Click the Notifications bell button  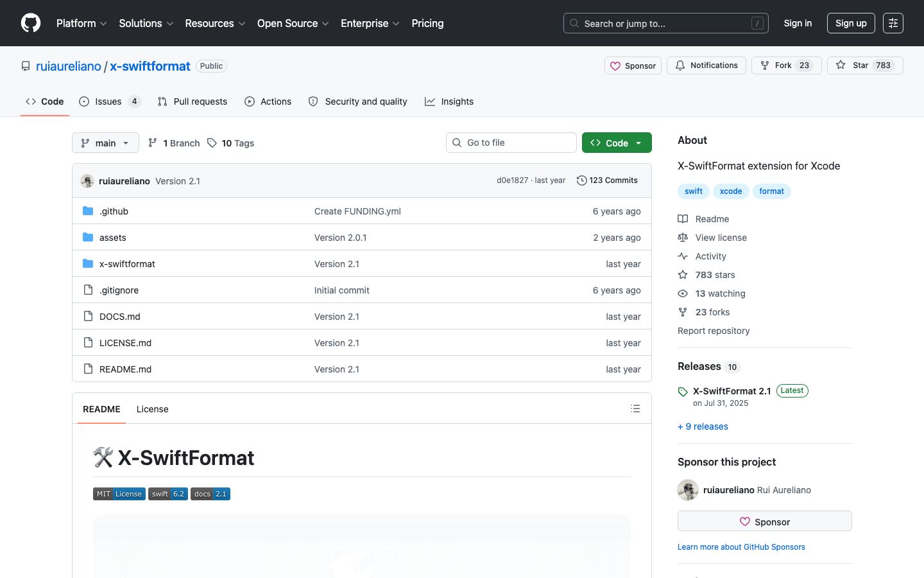pyautogui.click(x=706, y=66)
